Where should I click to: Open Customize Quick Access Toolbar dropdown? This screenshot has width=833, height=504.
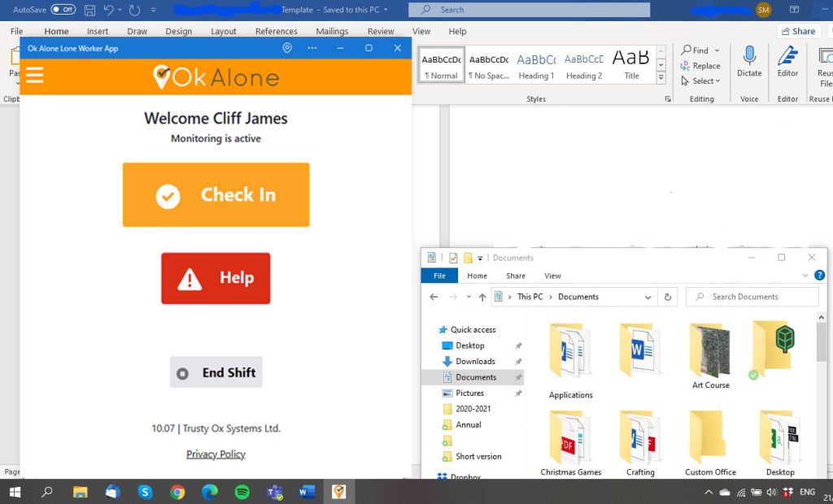(154, 10)
